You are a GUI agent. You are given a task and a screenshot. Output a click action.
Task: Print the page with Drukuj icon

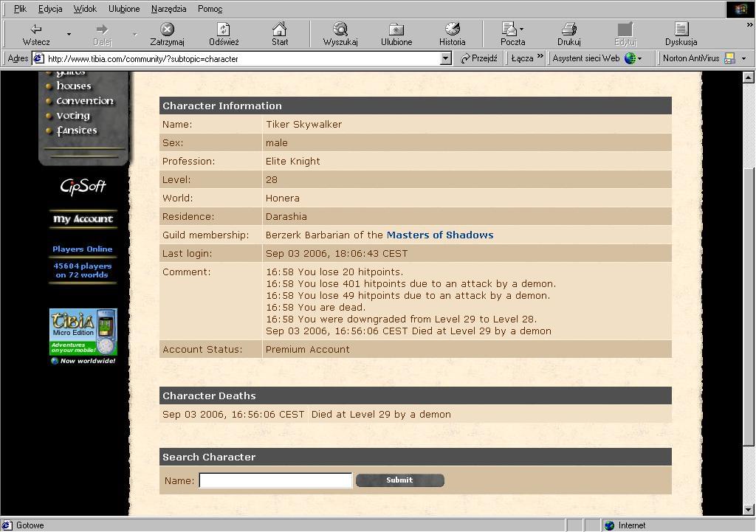[569, 29]
